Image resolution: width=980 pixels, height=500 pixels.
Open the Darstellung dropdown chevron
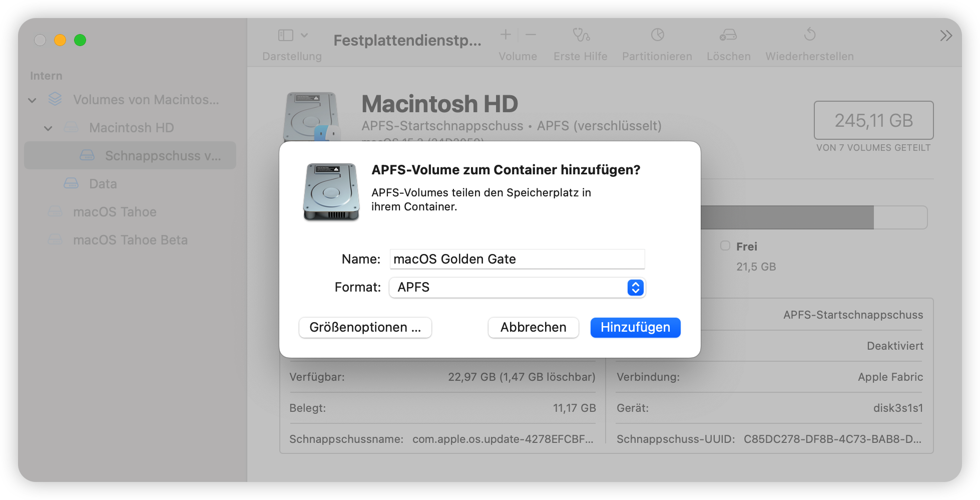(x=304, y=35)
